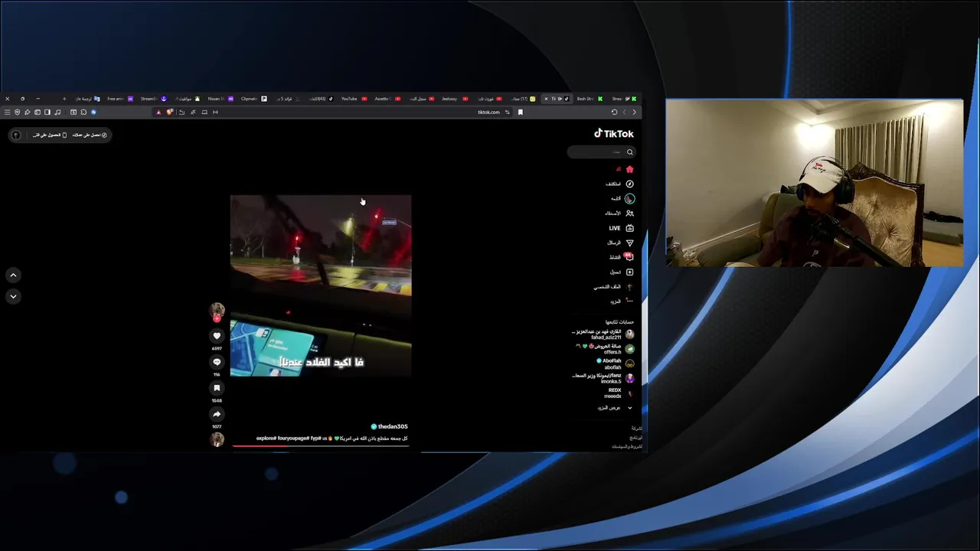Pause the playing night driving video
Screen dimensions: 980x551
point(321,285)
